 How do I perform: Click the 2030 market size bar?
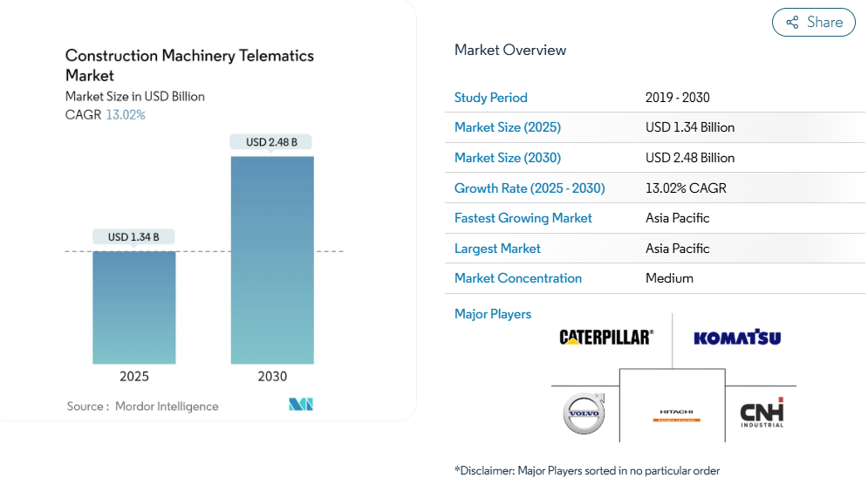point(272,260)
